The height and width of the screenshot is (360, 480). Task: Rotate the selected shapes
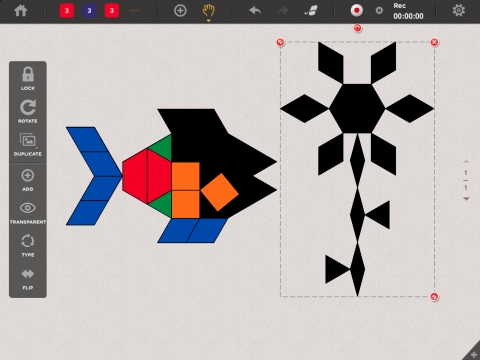point(28,112)
